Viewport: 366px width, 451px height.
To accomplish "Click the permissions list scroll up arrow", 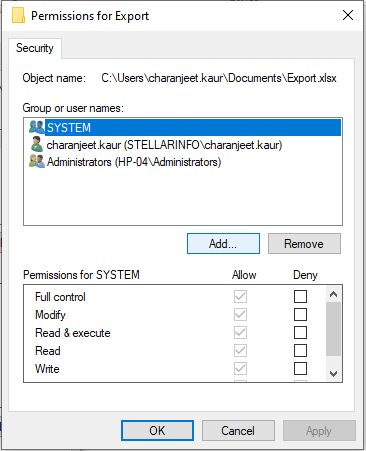I will tap(333, 294).
